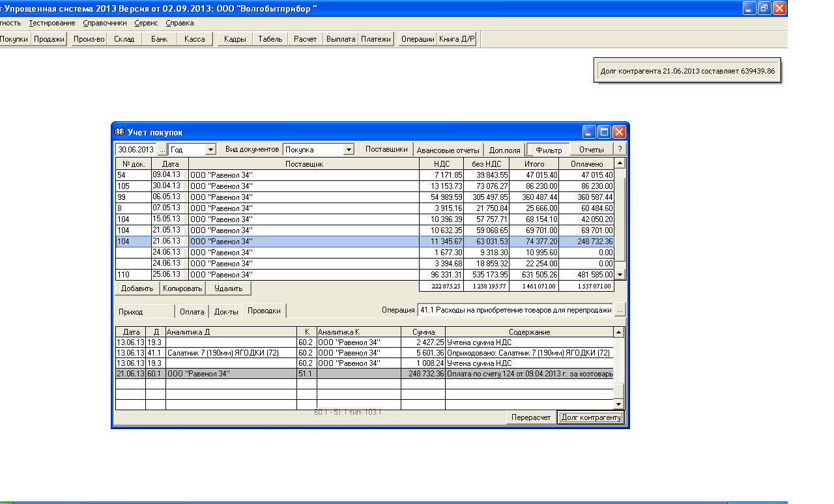The height and width of the screenshot is (504, 834).
Task: Switch to the Оплата tab
Action: [x=192, y=311]
